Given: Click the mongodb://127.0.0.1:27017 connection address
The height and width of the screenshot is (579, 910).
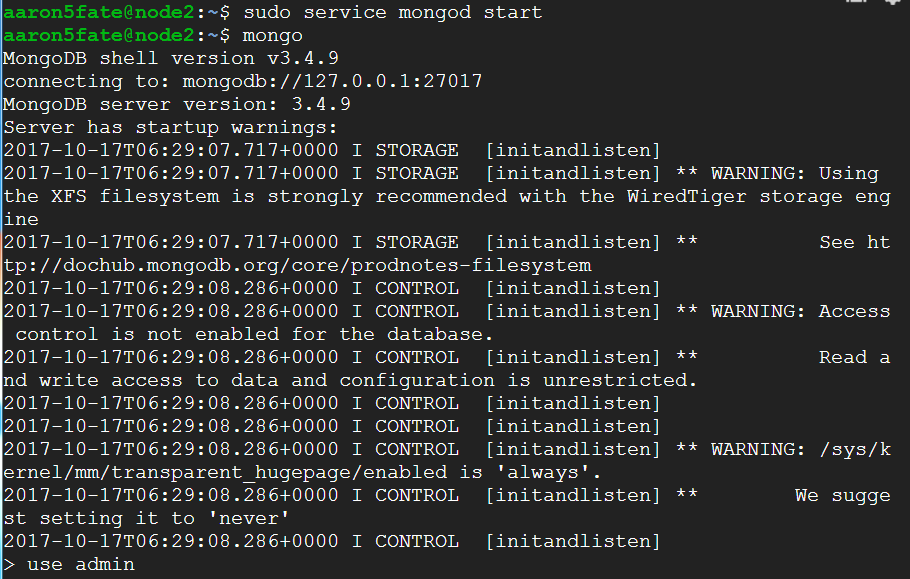Looking at the screenshot, I should pyautogui.click(x=332, y=81).
